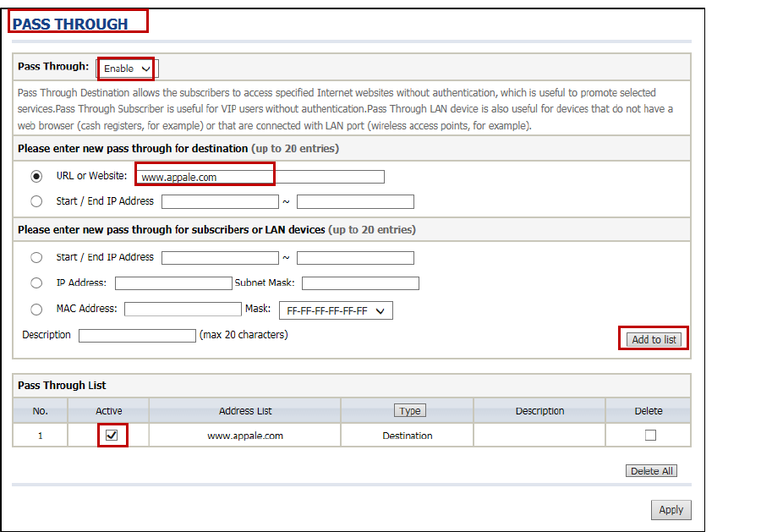
Task: Toggle Active checkbox for www.appale.com
Action: [112, 435]
